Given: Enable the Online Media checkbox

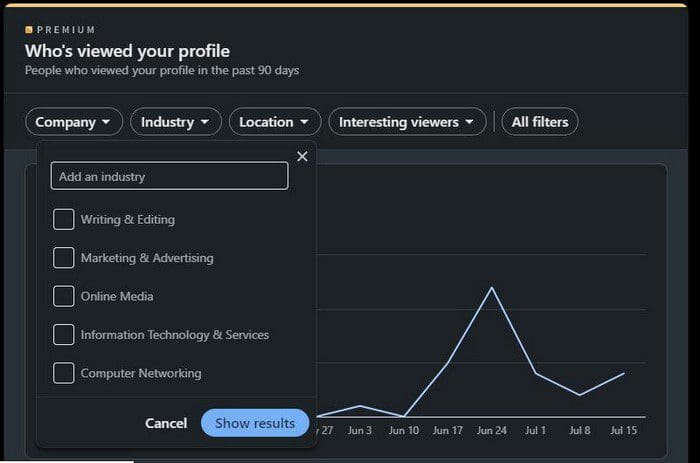Looking at the screenshot, I should tap(63, 296).
